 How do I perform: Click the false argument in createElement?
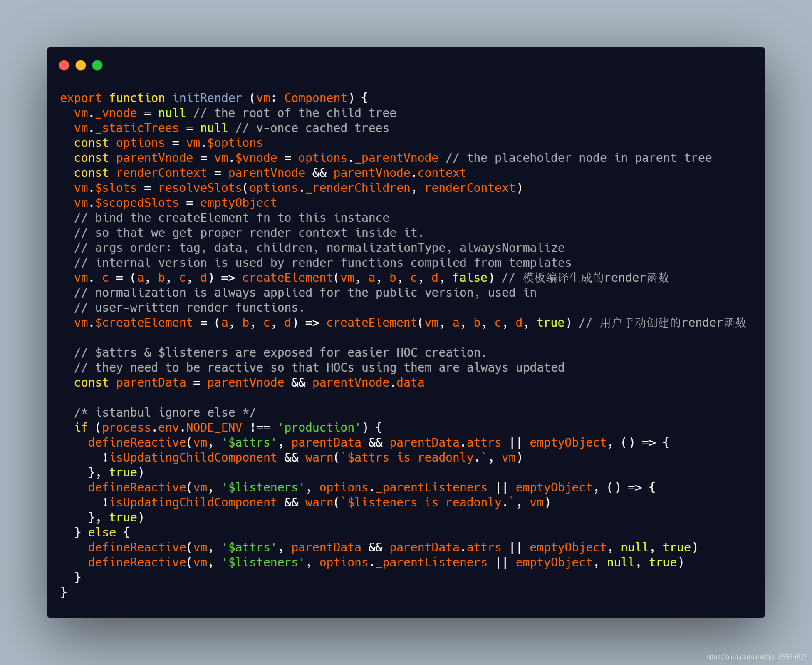[x=470, y=278]
